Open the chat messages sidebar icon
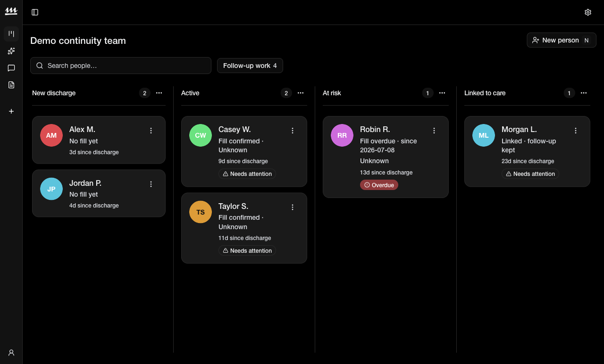Image resolution: width=604 pixels, height=364 pixels. click(x=11, y=68)
